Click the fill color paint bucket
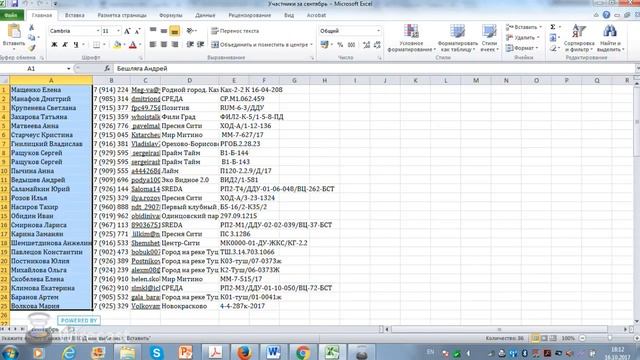640x360 pixels. 117,45
